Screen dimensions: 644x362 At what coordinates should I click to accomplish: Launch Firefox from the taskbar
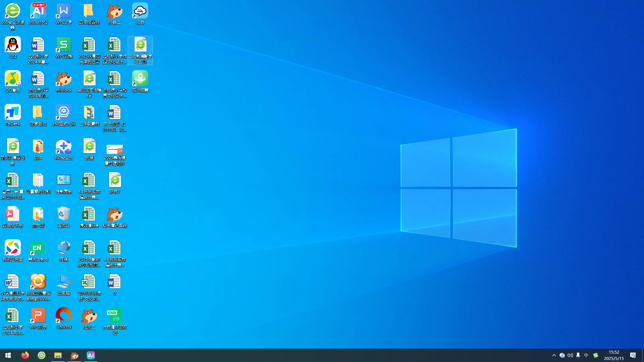coord(25,355)
